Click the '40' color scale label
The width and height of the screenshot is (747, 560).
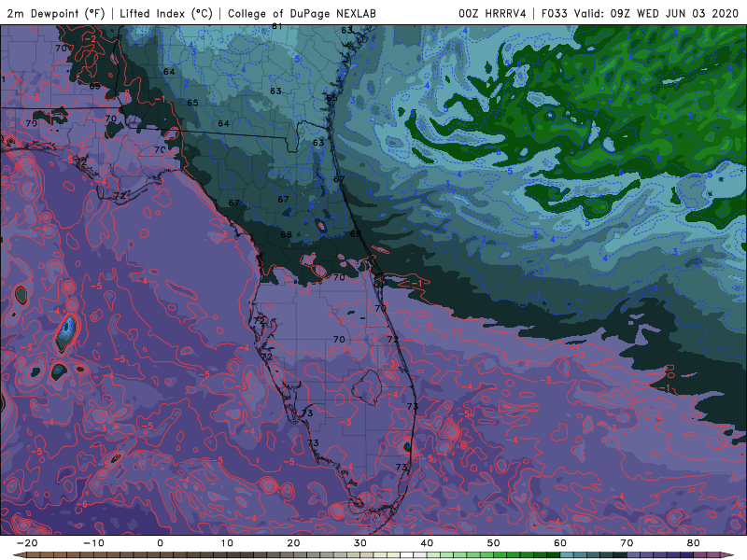coord(427,543)
